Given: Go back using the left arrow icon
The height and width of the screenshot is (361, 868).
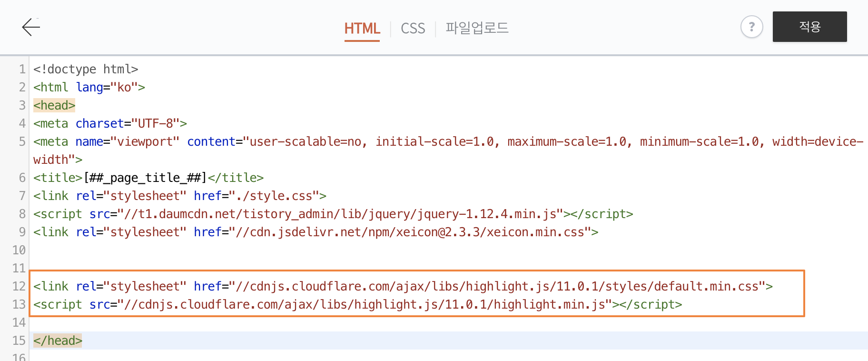Looking at the screenshot, I should [31, 27].
